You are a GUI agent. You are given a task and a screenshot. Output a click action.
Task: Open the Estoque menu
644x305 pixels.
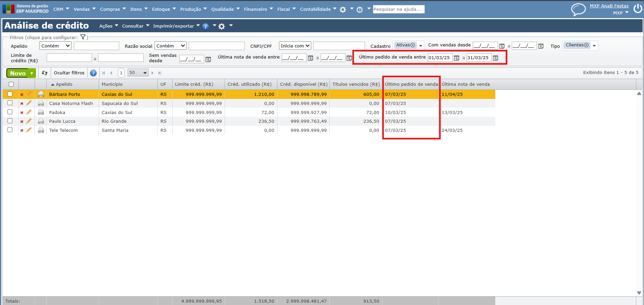[x=164, y=9]
